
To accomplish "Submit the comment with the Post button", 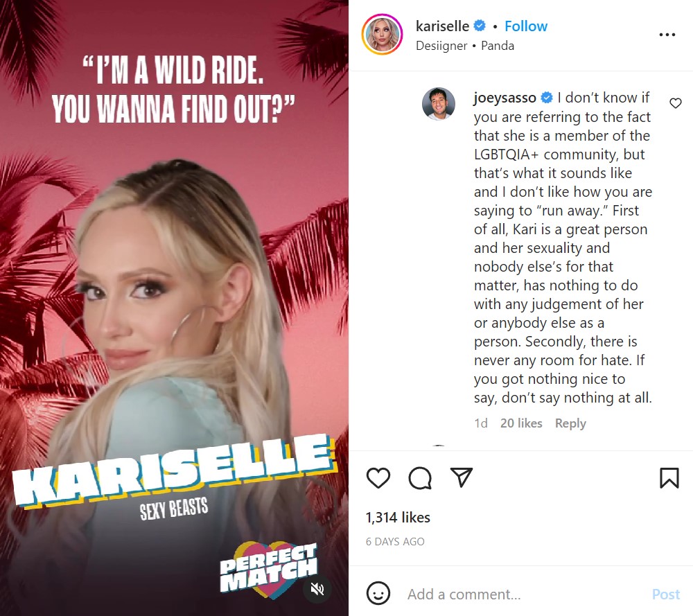I will click(x=665, y=595).
